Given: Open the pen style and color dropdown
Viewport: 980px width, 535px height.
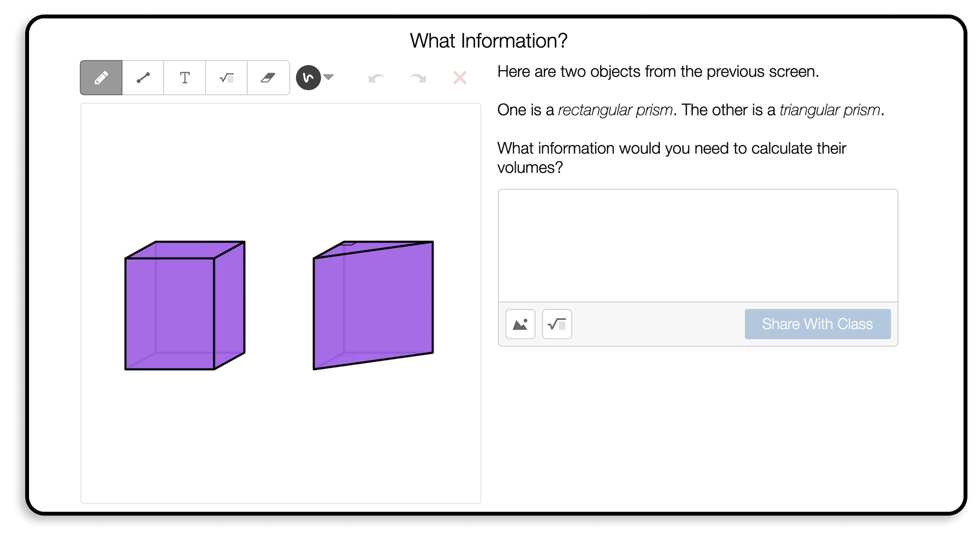Looking at the screenshot, I should (x=308, y=78).
